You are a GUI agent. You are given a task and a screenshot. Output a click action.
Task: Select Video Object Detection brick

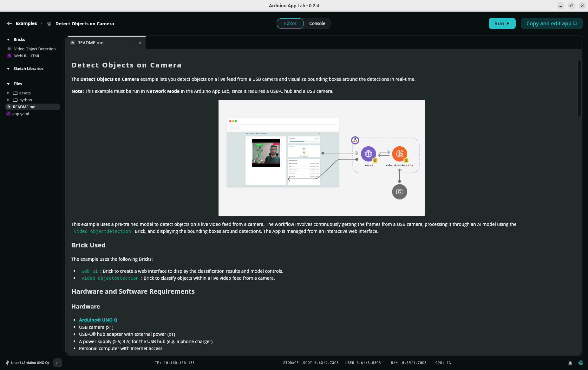(35, 49)
